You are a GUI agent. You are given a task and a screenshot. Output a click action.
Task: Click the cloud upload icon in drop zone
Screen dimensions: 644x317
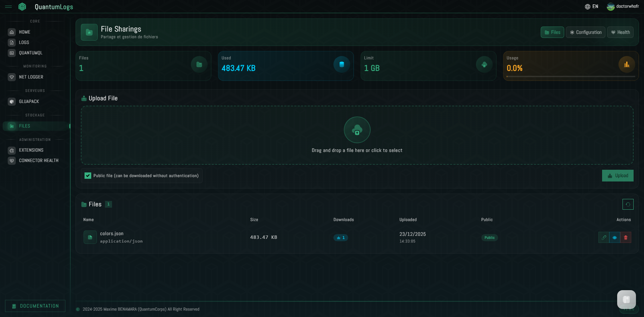pos(357,130)
